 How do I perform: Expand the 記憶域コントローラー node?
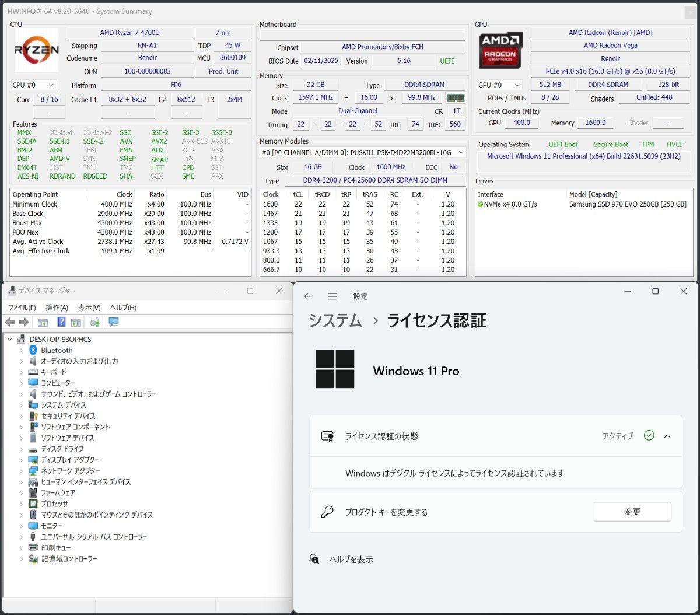pos(22,559)
